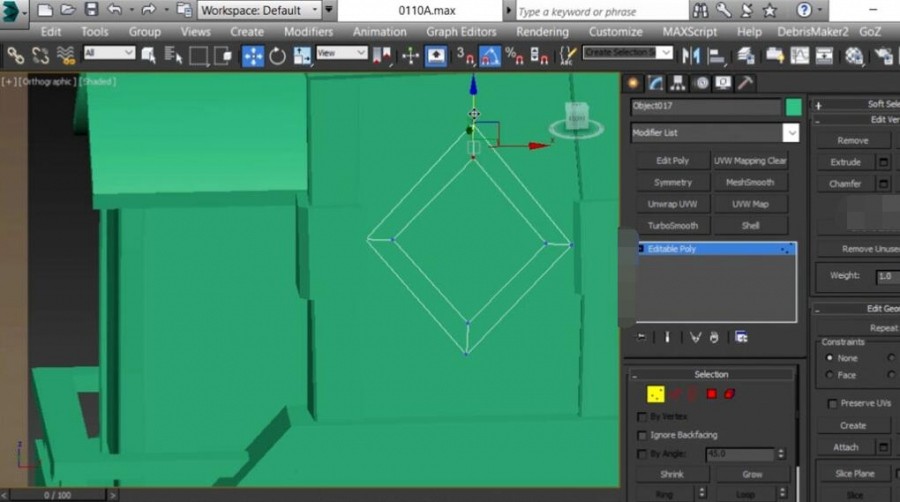Select the Select and Link chain tool
Screen dimensions: 900x502
pos(15,56)
